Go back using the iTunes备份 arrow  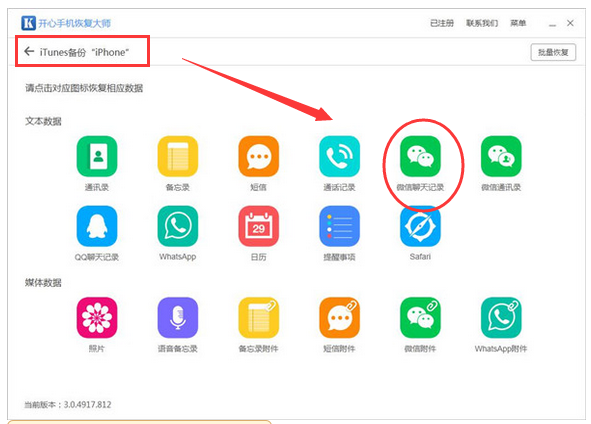point(29,51)
